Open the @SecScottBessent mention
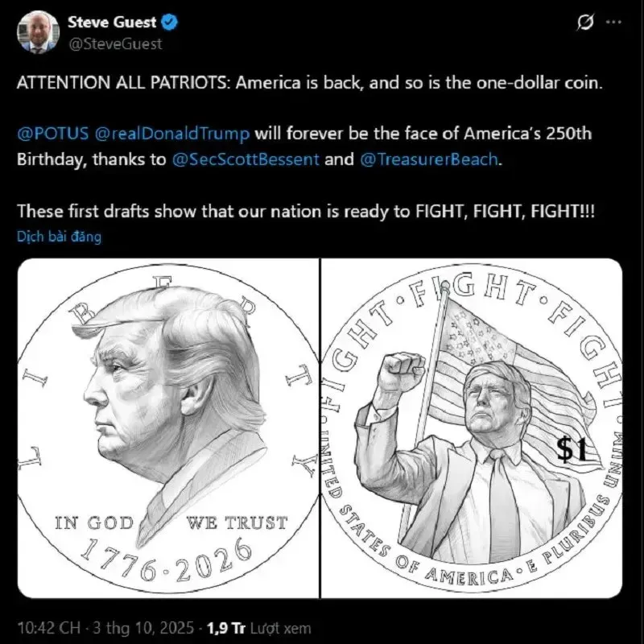644x644 pixels. click(246, 159)
